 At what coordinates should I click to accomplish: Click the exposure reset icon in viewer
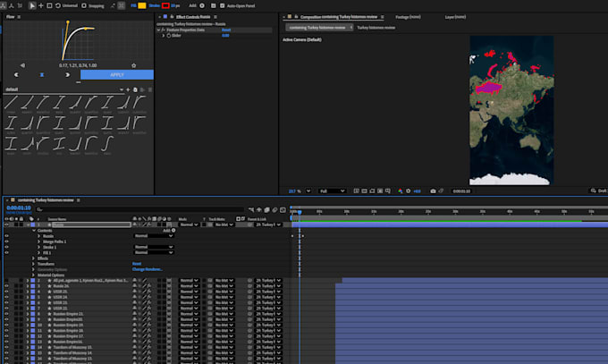(x=409, y=190)
